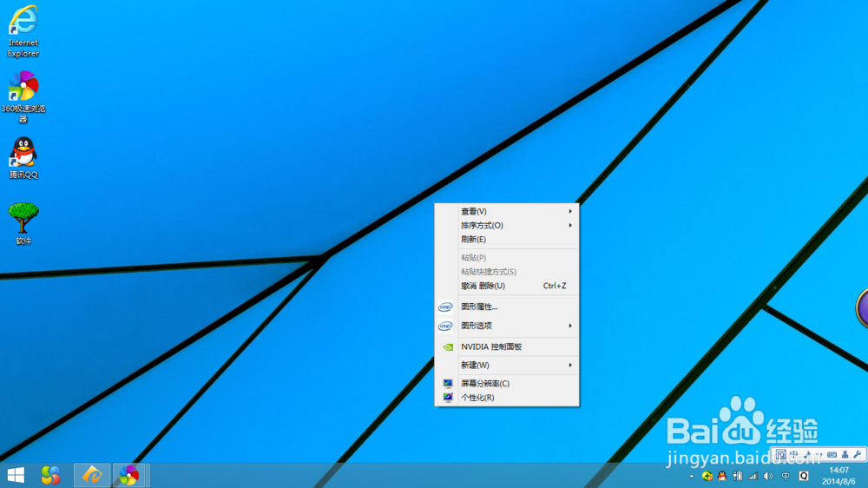Switch to the 360 browser pinwheel taskbar button

coord(129,475)
